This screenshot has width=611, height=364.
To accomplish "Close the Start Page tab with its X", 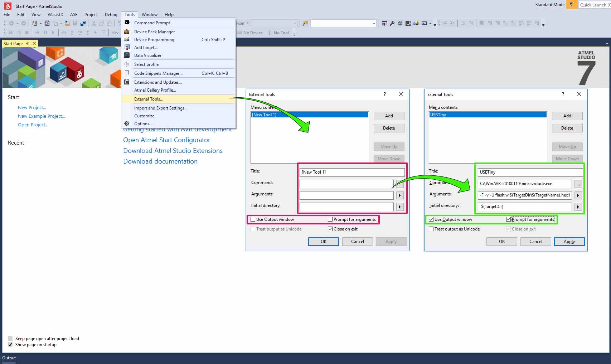I will point(34,43).
